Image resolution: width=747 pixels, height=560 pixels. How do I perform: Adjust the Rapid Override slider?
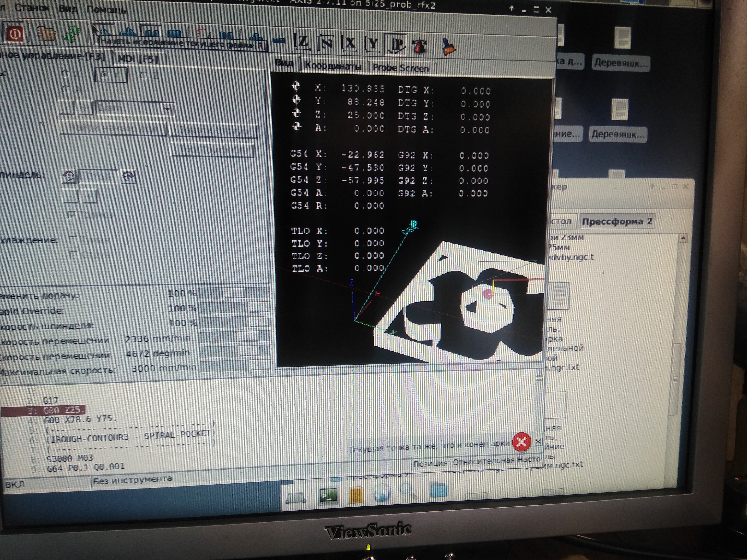[x=234, y=308]
